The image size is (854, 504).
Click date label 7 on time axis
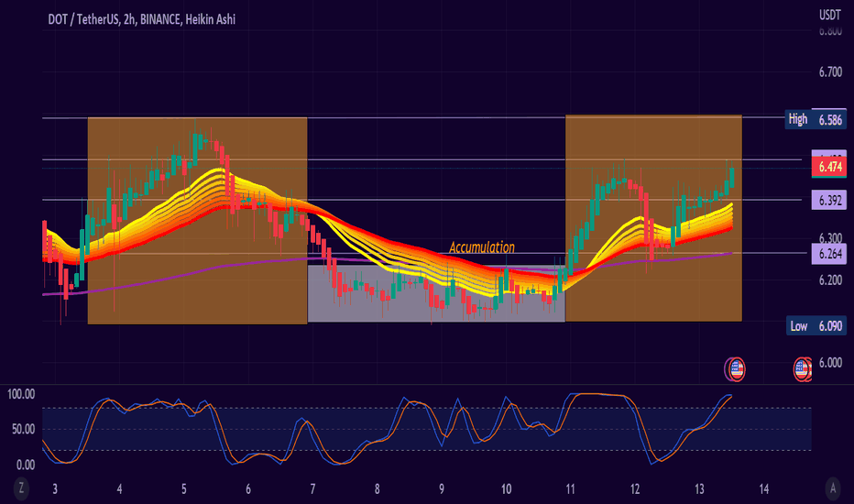[x=312, y=488]
